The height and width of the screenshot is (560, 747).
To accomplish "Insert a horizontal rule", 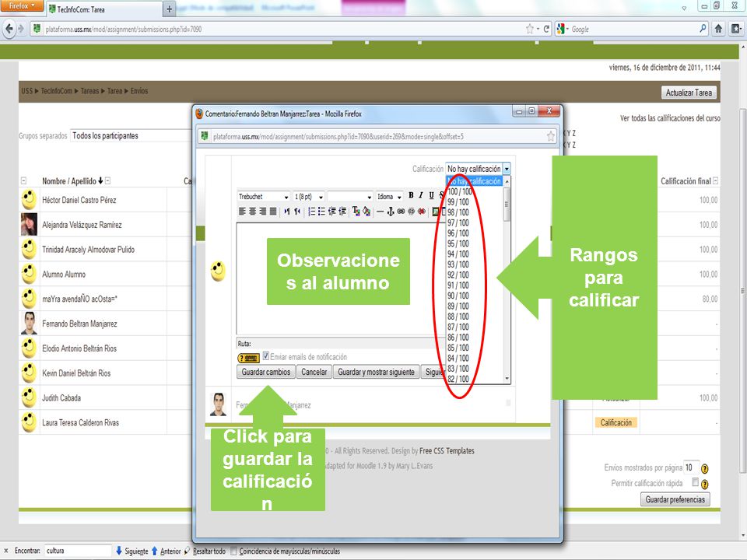I will 381,211.
